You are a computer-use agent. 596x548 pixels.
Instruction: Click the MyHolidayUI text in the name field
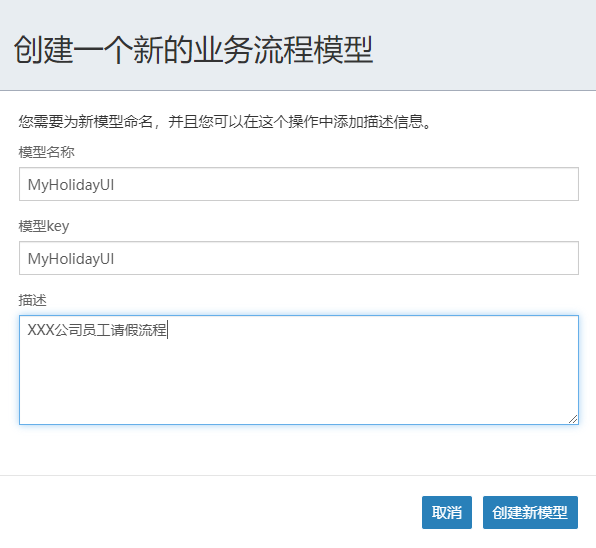click(x=71, y=185)
